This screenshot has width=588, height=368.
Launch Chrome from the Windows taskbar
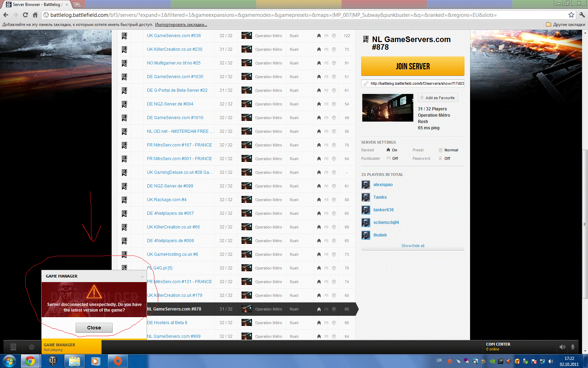tap(30, 361)
